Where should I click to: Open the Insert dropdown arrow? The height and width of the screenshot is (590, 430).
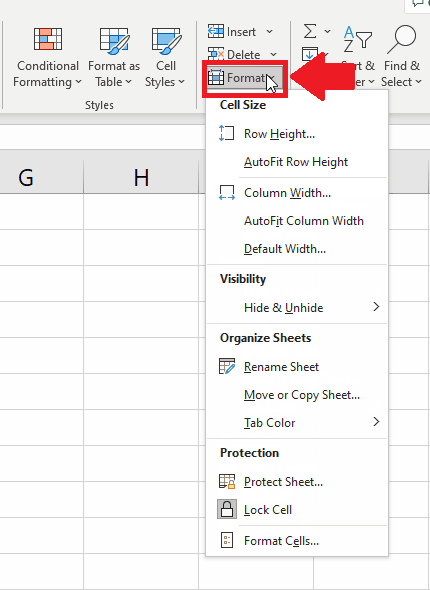(x=269, y=32)
